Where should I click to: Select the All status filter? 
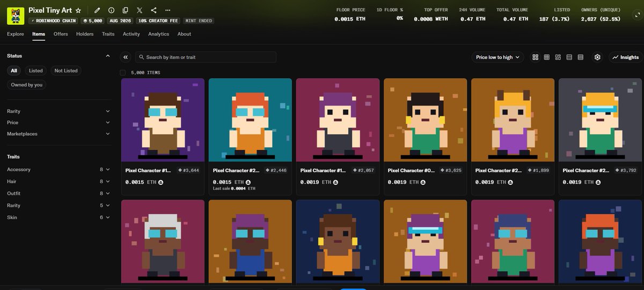point(14,70)
